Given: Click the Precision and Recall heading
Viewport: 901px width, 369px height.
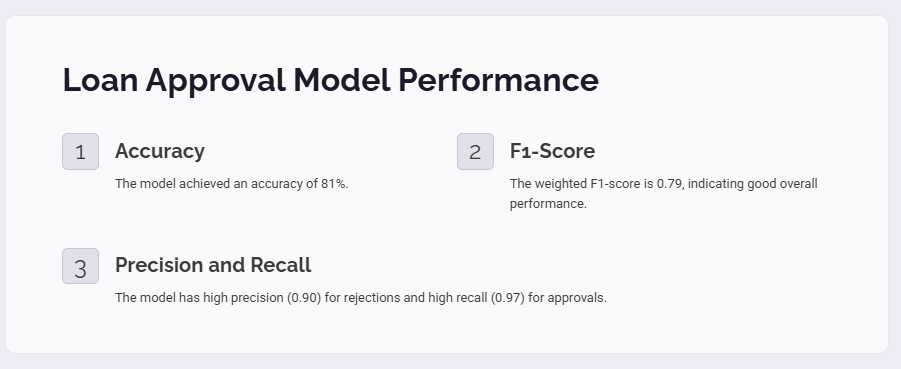Looking at the screenshot, I should click(x=213, y=265).
